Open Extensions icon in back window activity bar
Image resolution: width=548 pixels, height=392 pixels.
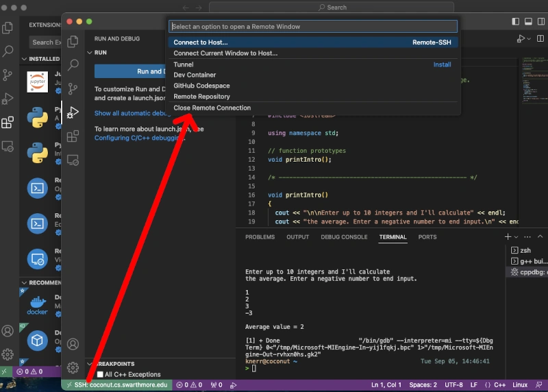coord(8,123)
